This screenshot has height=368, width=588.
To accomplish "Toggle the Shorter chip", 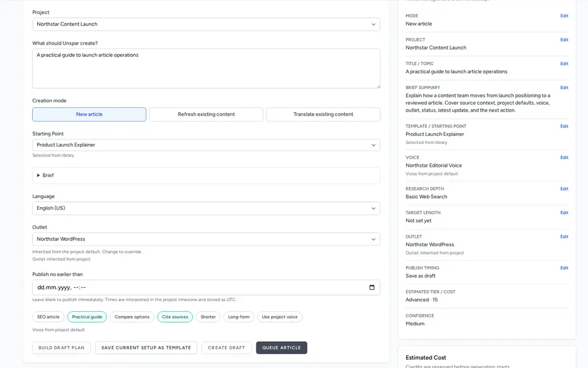I will click(x=208, y=317).
